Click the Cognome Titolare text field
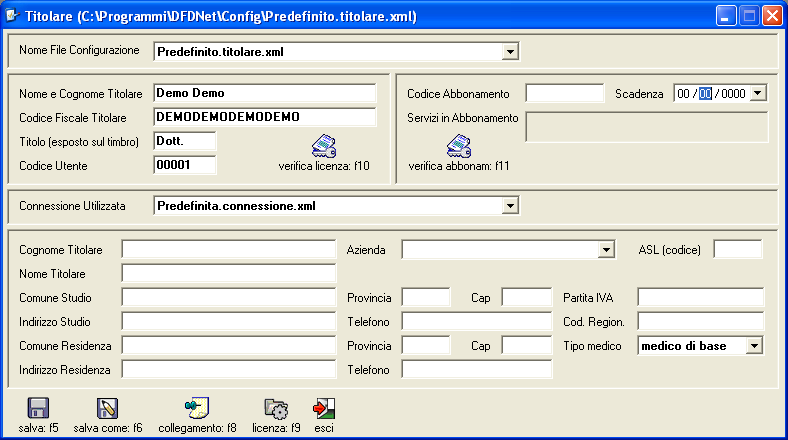The height and width of the screenshot is (440, 788). pyautogui.click(x=229, y=250)
